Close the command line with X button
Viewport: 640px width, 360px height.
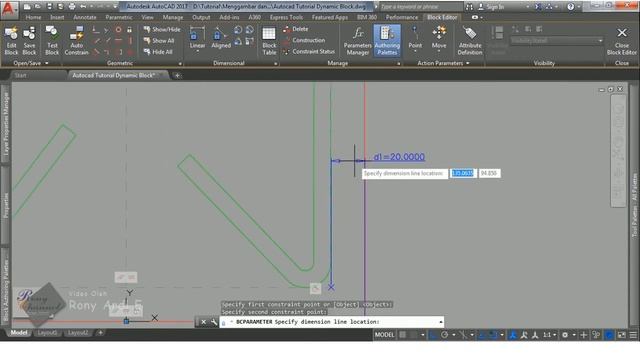[x=203, y=322]
